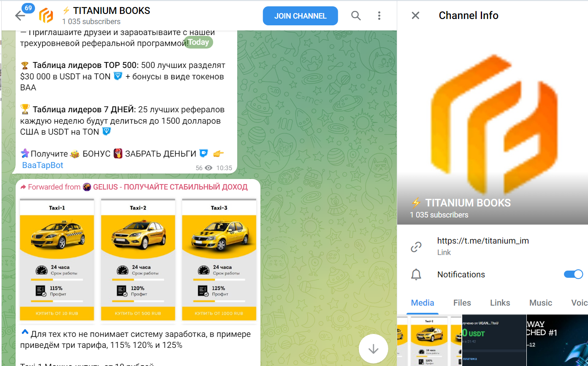Click the eye views icon beside 56

[x=209, y=168]
